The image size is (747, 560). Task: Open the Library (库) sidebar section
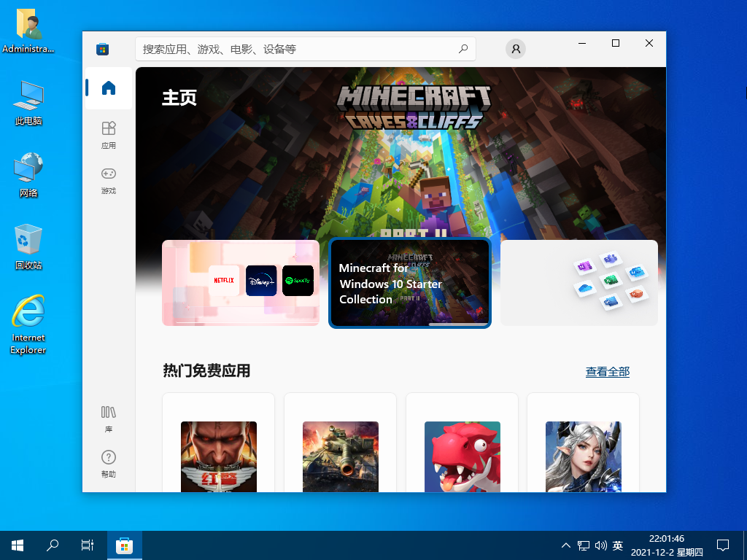(x=109, y=419)
